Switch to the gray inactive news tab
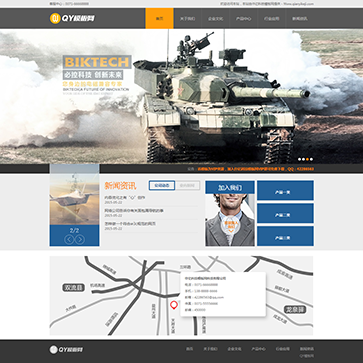Image resolution: width=363 pixels, height=363 pixels. (187, 185)
